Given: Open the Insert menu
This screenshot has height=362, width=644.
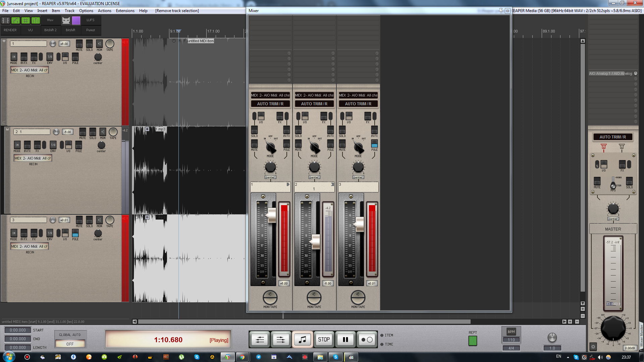Looking at the screenshot, I should (x=42, y=11).
